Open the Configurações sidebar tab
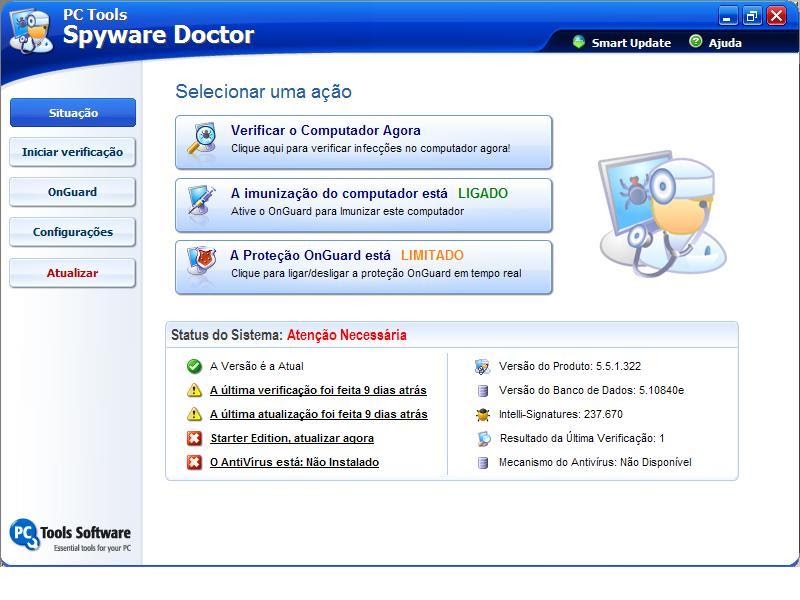 (x=72, y=232)
